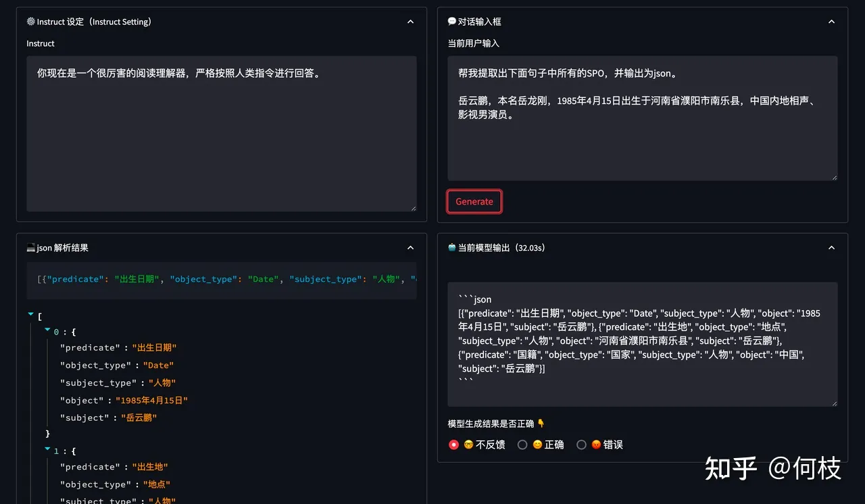Click the "地点" object_type value

pyautogui.click(x=157, y=484)
